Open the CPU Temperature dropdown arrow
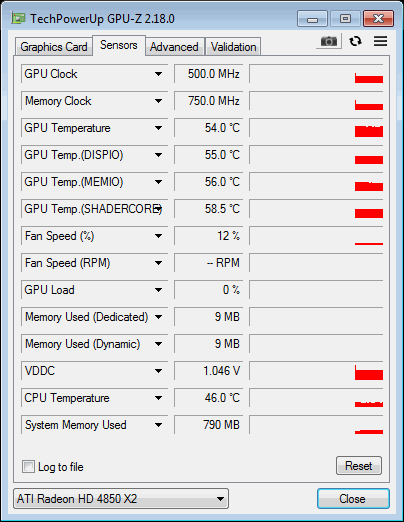Screen dimensions: 404x522 [x=158, y=398]
